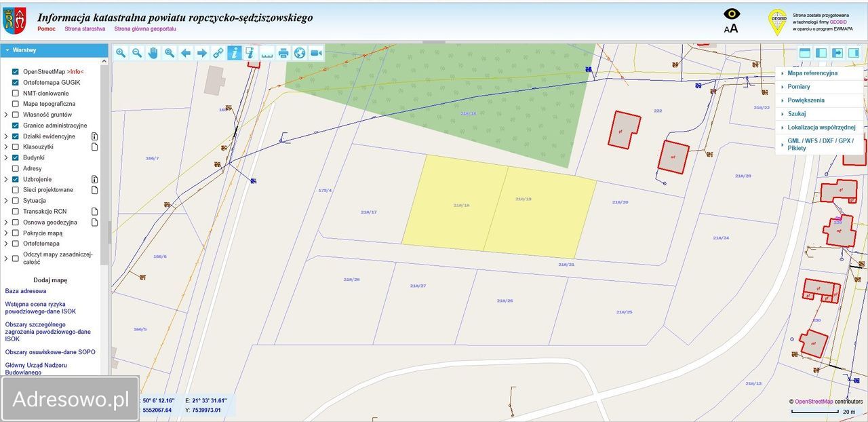
Task: Open Obszary osuwiskowe-dane SOPO link
Action: click(50, 352)
